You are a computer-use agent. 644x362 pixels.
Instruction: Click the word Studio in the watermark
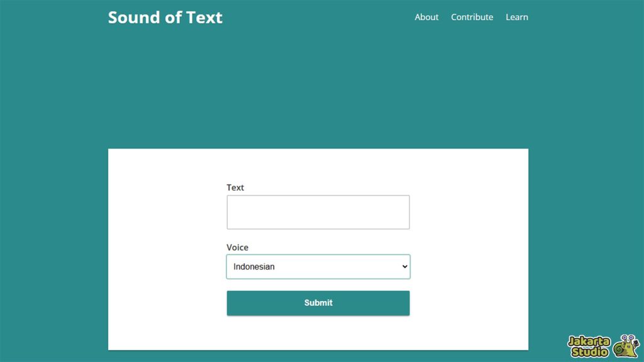pyautogui.click(x=590, y=352)
